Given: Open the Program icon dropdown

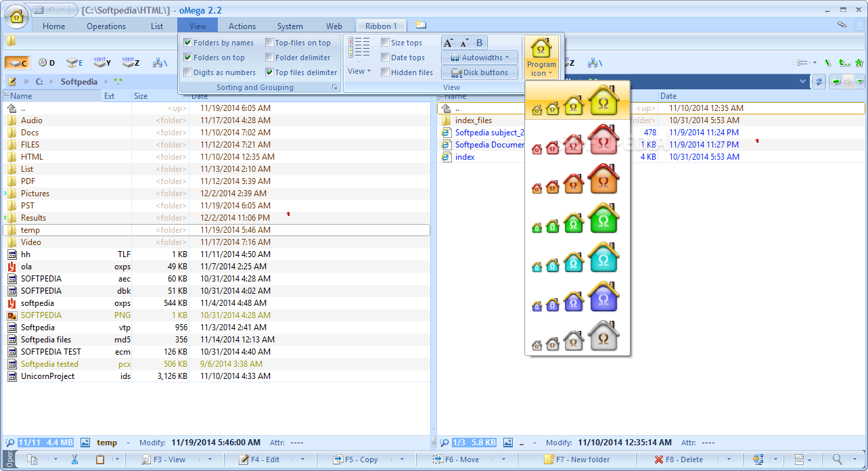Looking at the screenshot, I should pyautogui.click(x=541, y=58).
